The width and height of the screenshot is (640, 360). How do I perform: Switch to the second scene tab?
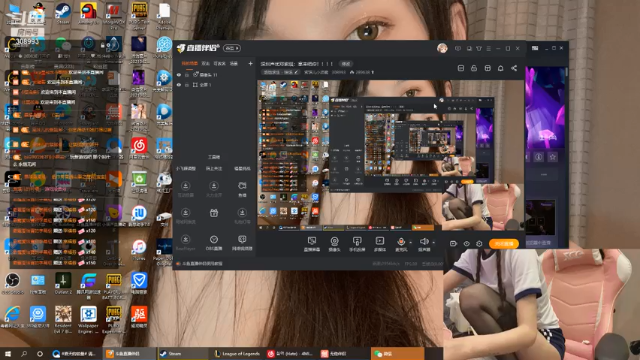206,64
